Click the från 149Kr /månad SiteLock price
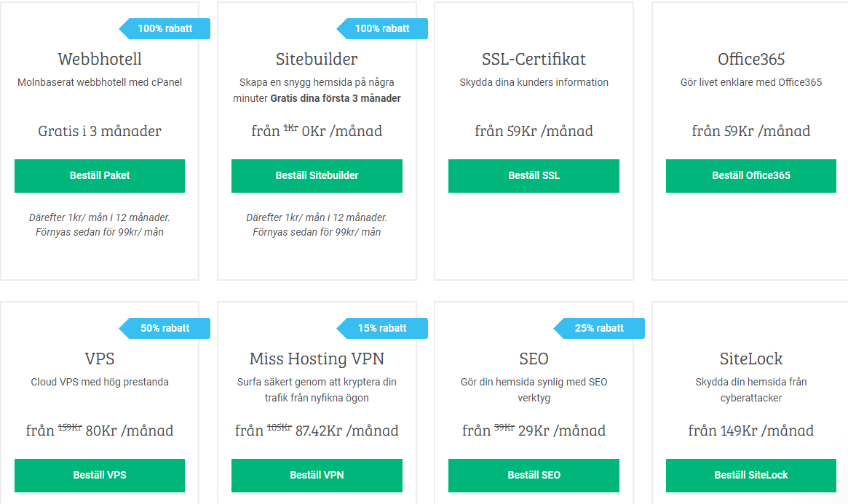 point(750,431)
